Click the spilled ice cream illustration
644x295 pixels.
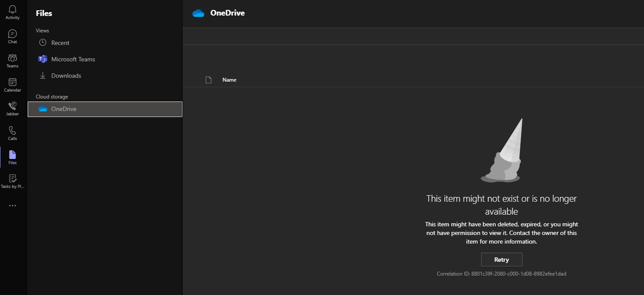(x=502, y=150)
